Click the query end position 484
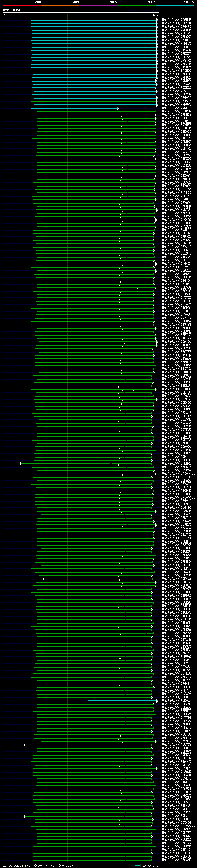 155,15
